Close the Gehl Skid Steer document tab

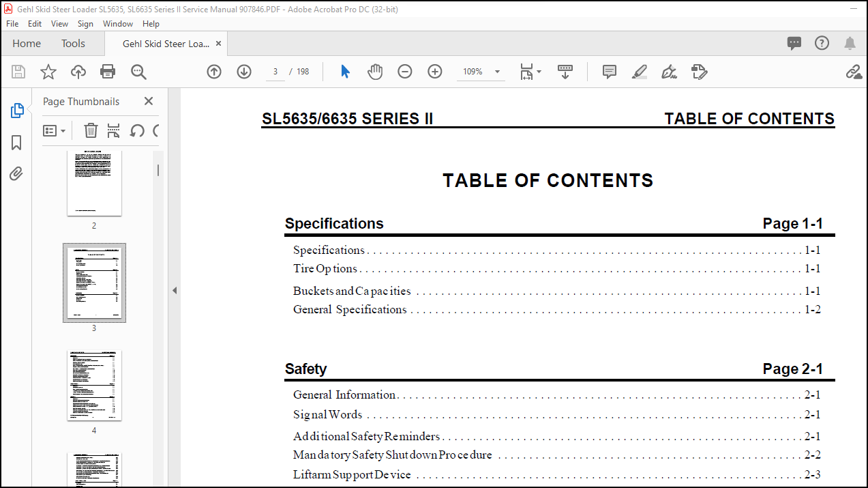click(219, 43)
